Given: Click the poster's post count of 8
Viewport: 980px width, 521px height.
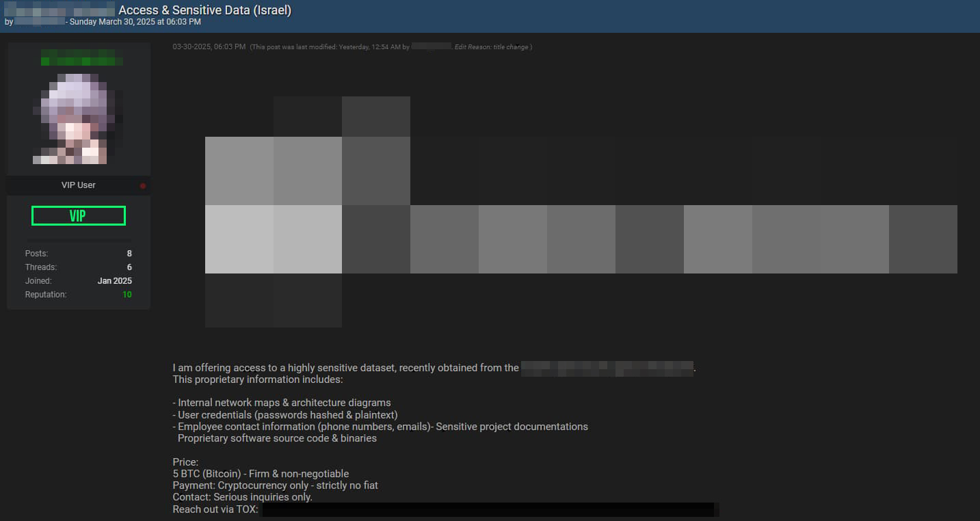Looking at the screenshot, I should 129,254.
